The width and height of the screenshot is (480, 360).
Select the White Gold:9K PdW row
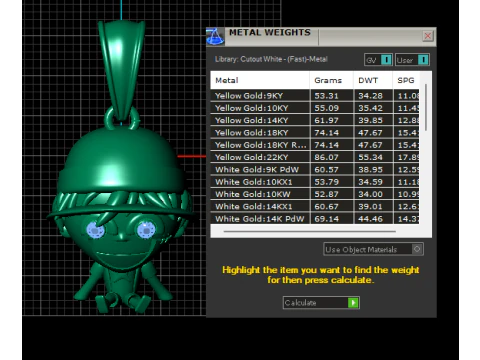click(315, 169)
